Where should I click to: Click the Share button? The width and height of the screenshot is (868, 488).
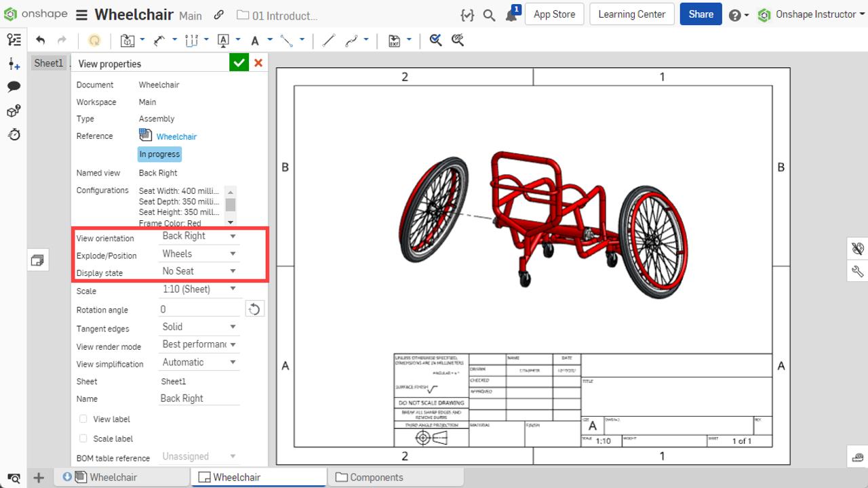(x=701, y=14)
